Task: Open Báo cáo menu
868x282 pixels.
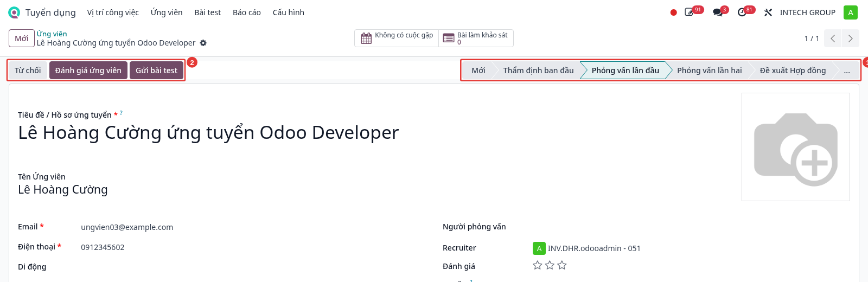Action: (247, 12)
